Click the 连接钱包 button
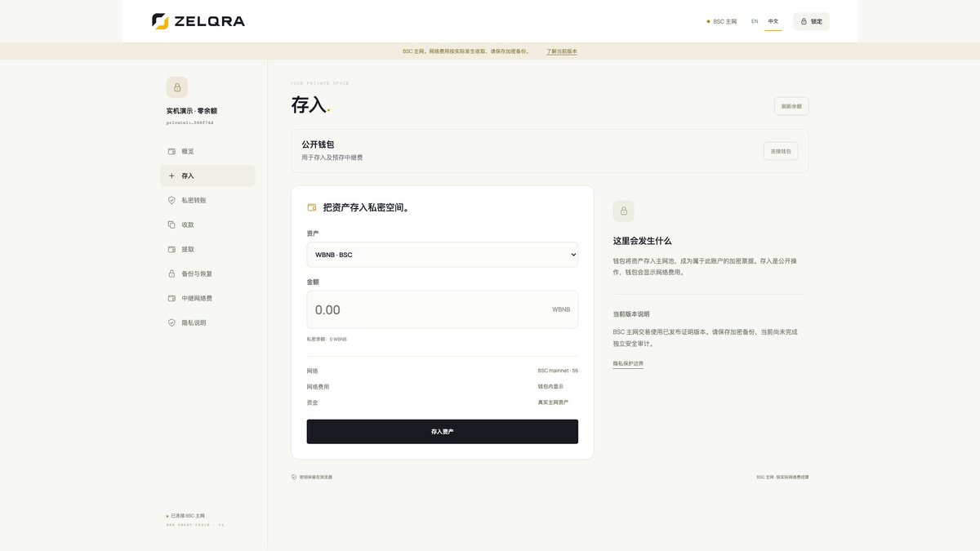This screenshot has height=551, width=980. point(781,151)
